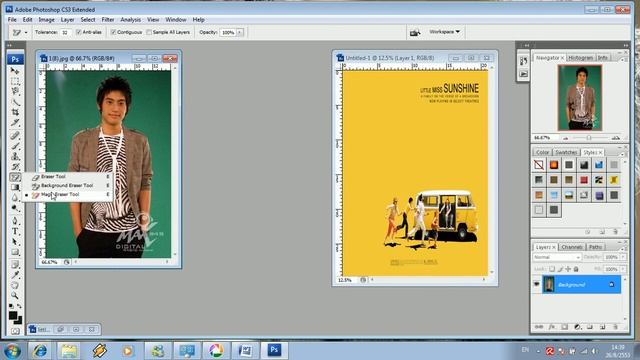The height and width of the screenshot is (360, 640).
Task: Open Photoshop taskbar button
Action: (274, 350)
